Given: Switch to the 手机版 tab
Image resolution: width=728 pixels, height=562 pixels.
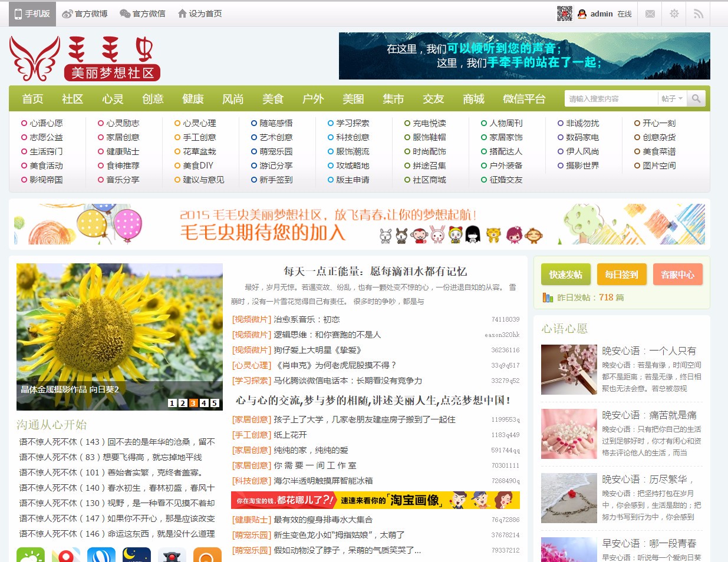Looking at the screenshot, I should (x=32, y=13).
